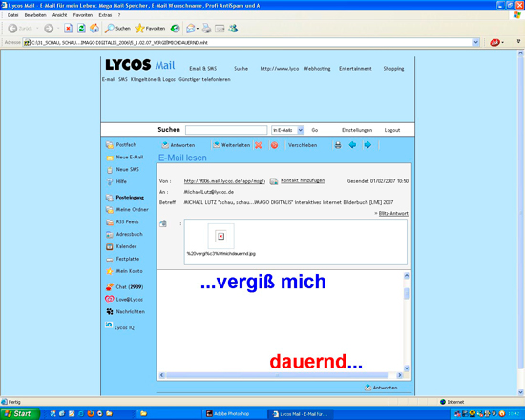This screenshot has width=525, height=420.
Task: Click the Blitz-Antwort link
Action: pos(393,214)
